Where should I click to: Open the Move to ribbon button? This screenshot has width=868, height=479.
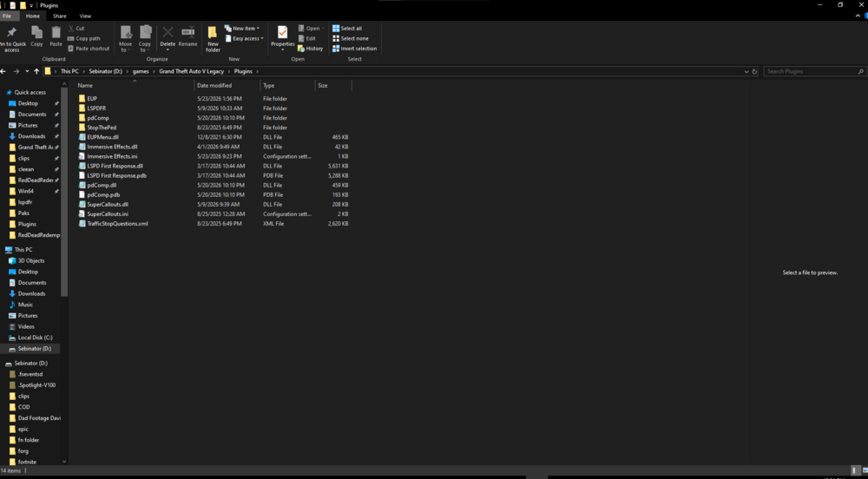(126, 39)
